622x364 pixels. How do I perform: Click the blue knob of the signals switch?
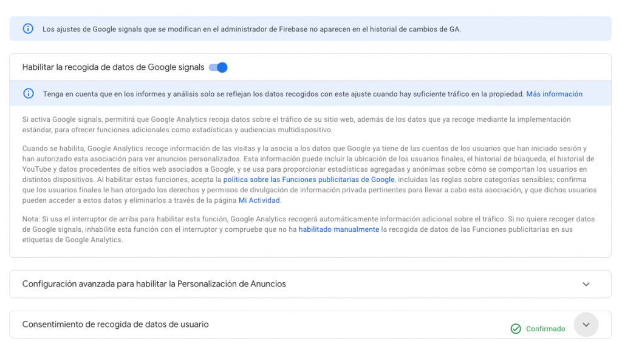tap(222, 67)
